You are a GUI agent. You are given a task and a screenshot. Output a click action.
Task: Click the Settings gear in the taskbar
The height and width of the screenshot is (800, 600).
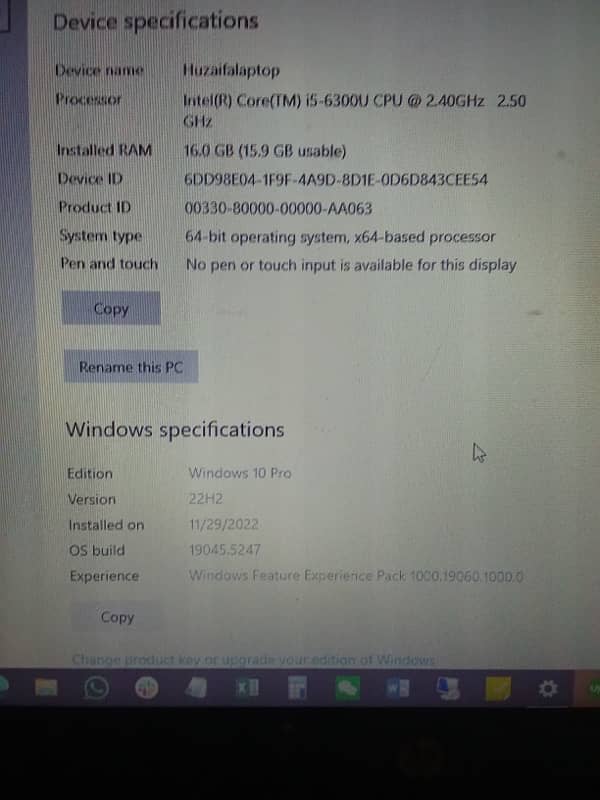click(x=548, y=689)
